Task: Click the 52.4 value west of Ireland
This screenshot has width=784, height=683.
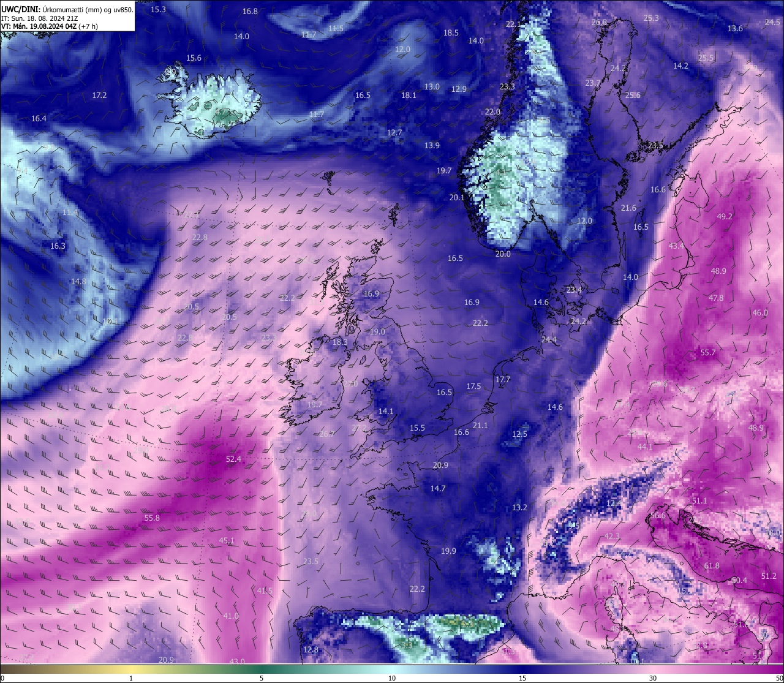Action: tap(234, 459)
